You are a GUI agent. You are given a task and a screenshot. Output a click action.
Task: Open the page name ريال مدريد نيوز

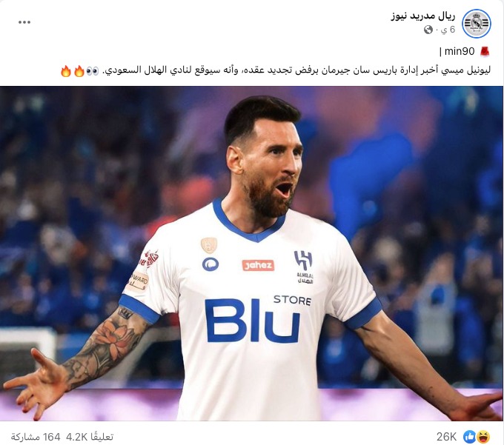click(423, 16)
